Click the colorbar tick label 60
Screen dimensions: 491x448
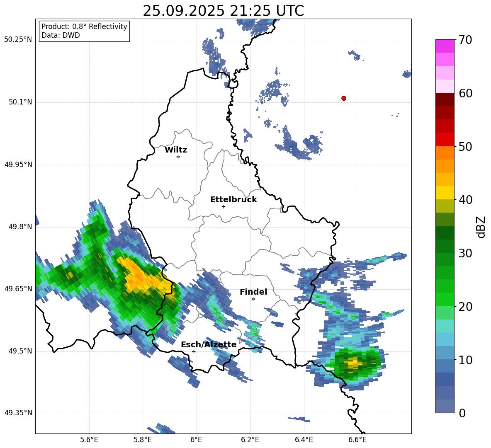(465, 93)
